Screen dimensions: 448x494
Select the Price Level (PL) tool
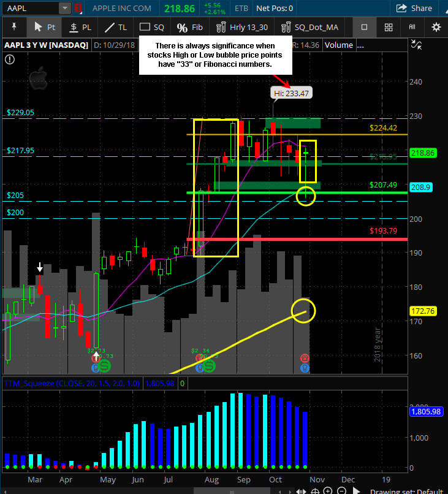[x=80, y=28]
